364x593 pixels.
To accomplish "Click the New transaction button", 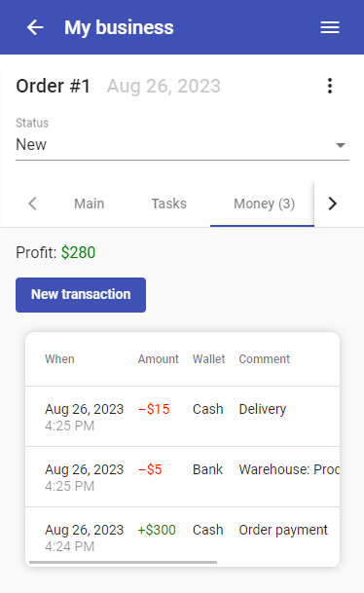I will coord(81,295).
